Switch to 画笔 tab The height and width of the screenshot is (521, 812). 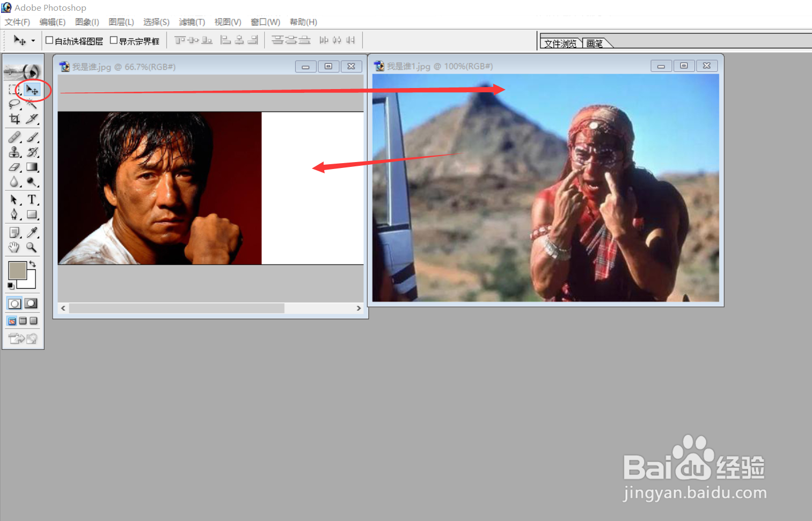(x=595, y=43)
